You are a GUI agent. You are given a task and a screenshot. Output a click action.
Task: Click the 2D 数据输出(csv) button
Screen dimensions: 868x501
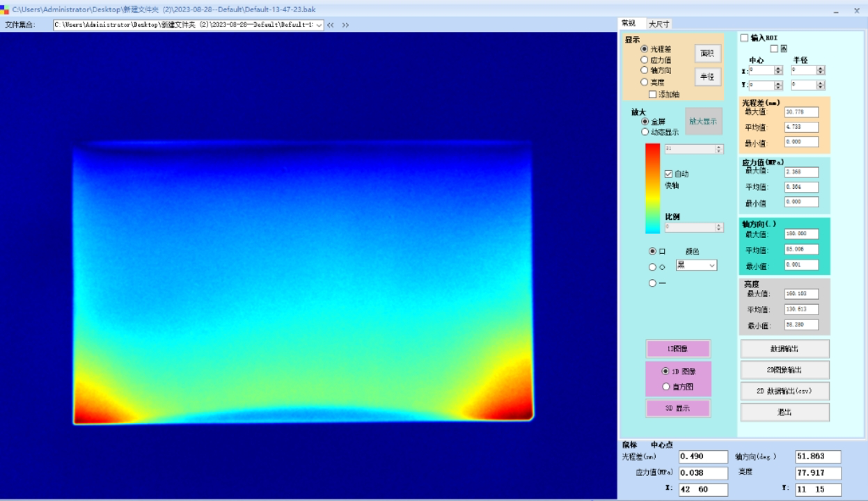click(784, 391)
